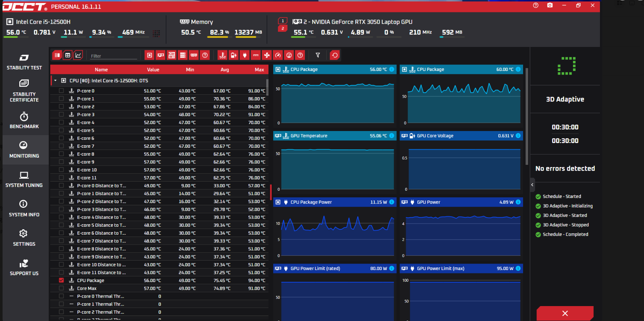Check the P-core 0 row checkbox
644x321 pixels.
click(x=61, y=91)
